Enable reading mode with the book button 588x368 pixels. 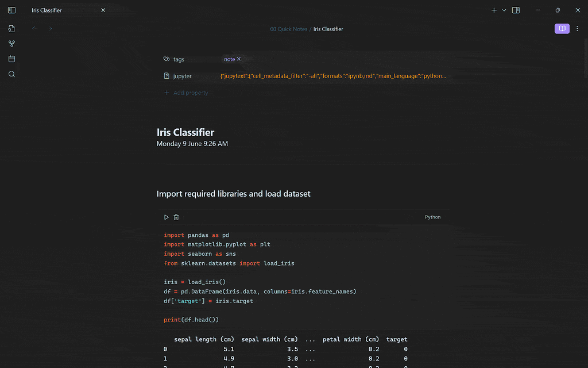(x=562, y=28)
